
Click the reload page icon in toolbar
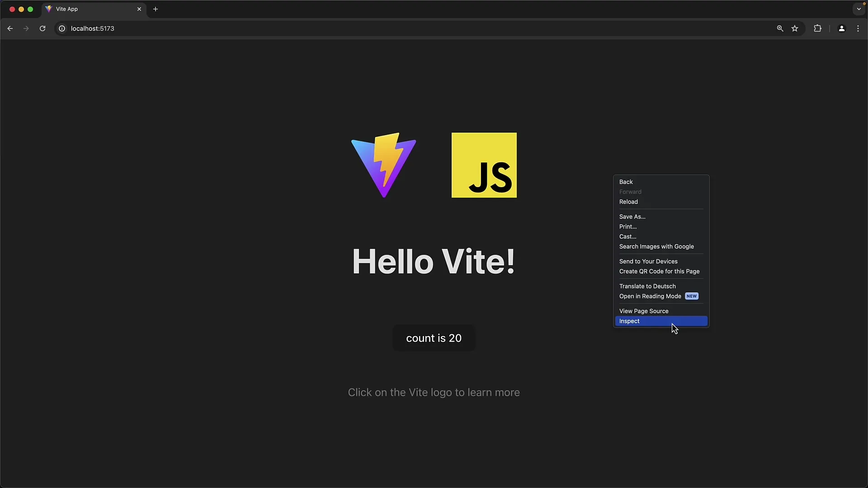tap(42, 28)
